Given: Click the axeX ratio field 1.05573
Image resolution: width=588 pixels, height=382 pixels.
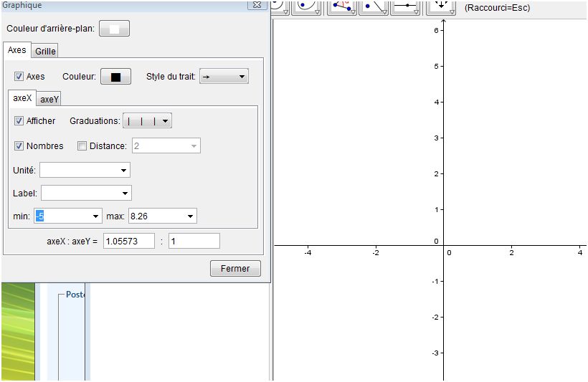Looking at the screenshot, I should click(x=129, y=242).
